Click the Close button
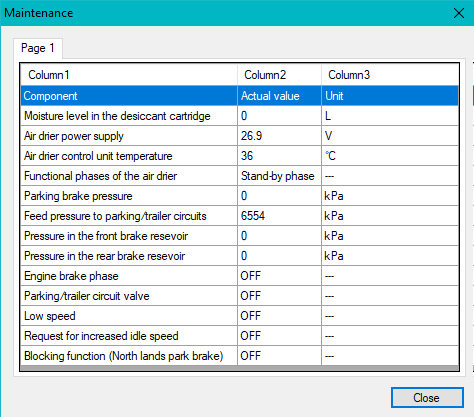This screenshot has width=474, height=417. tap(427, 397)
